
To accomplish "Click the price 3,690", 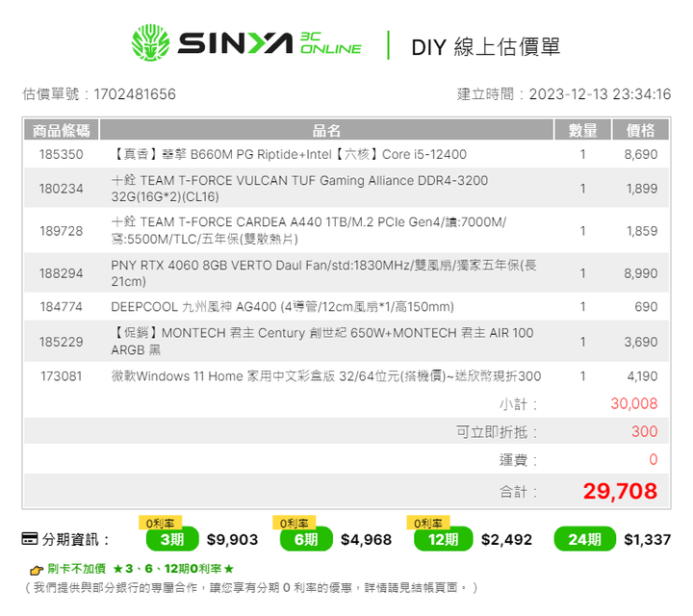I will (641, 342).
